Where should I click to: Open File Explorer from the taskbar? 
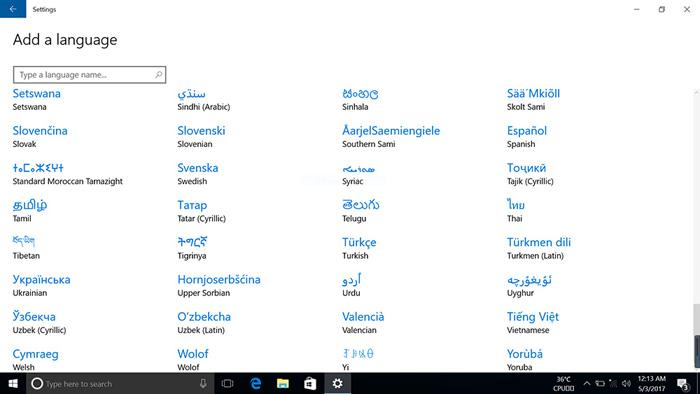click(283, 383)
